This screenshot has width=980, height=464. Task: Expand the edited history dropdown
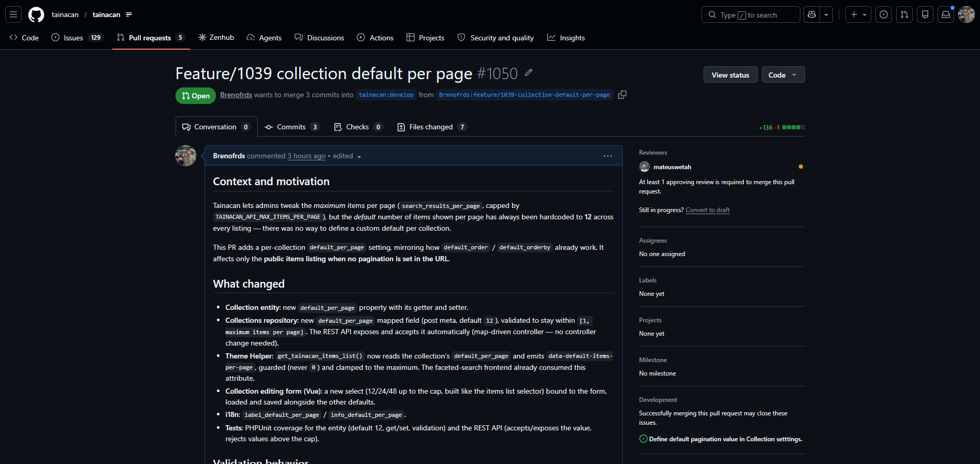point(347,156)
